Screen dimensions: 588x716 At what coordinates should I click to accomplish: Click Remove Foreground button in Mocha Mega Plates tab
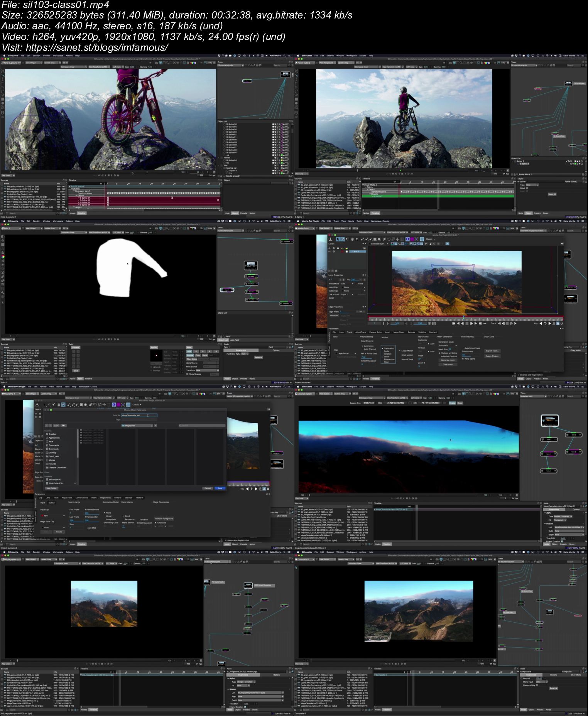click(164, 518)
